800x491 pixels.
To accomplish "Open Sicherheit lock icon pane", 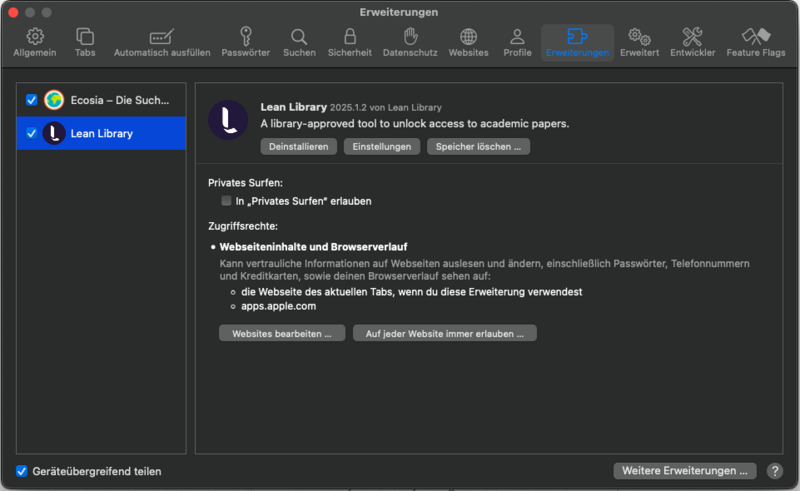I will [350, 42].
